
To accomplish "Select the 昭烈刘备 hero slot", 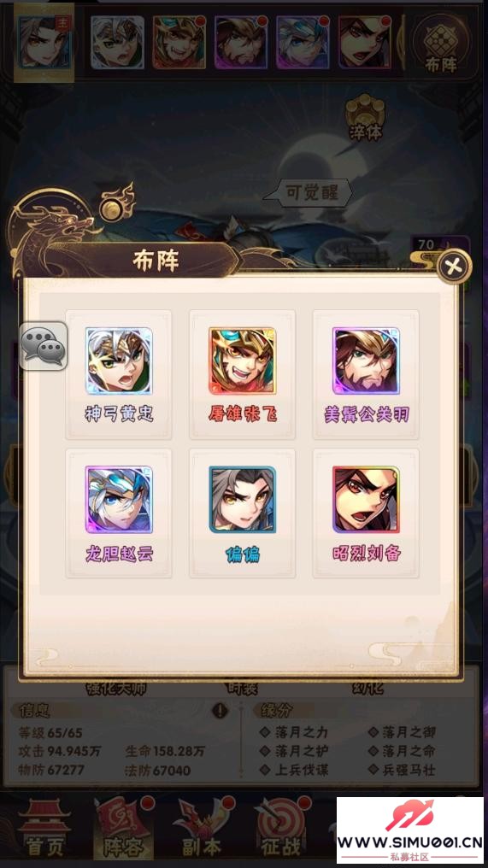I will point(366,513).
